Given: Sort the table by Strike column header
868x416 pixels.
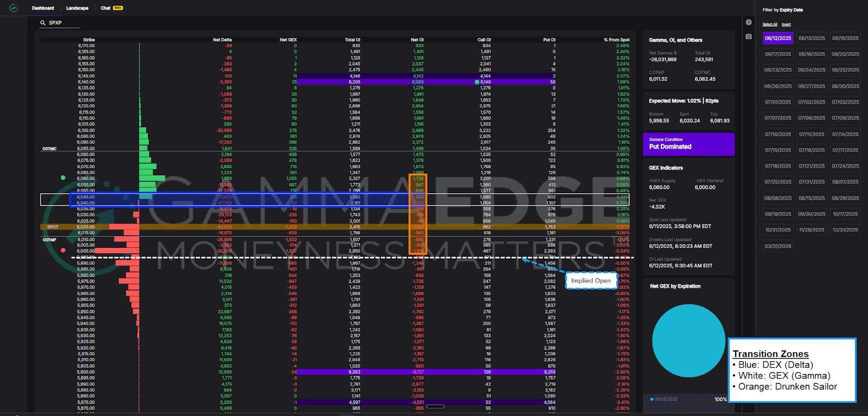Looking at the screenshot, I should (x=88, y=40).
